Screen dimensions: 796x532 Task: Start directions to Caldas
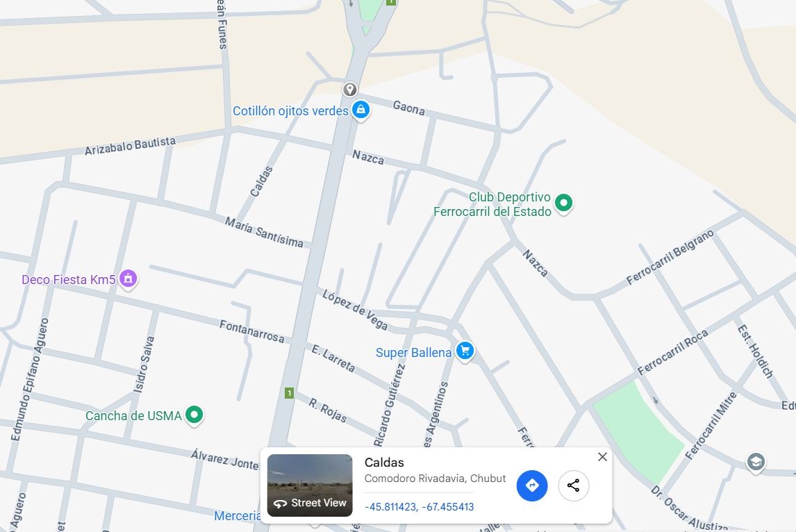coord(532,485)
